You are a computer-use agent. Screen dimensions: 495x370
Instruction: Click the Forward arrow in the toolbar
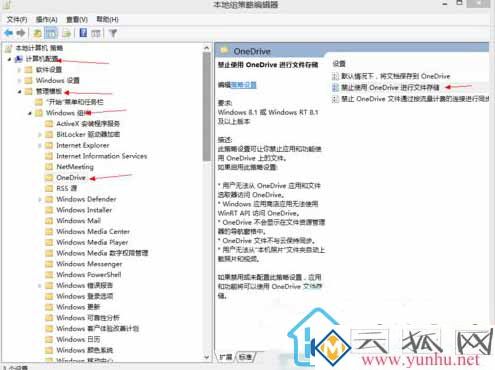pyautogui.click(x=21, y=33)
